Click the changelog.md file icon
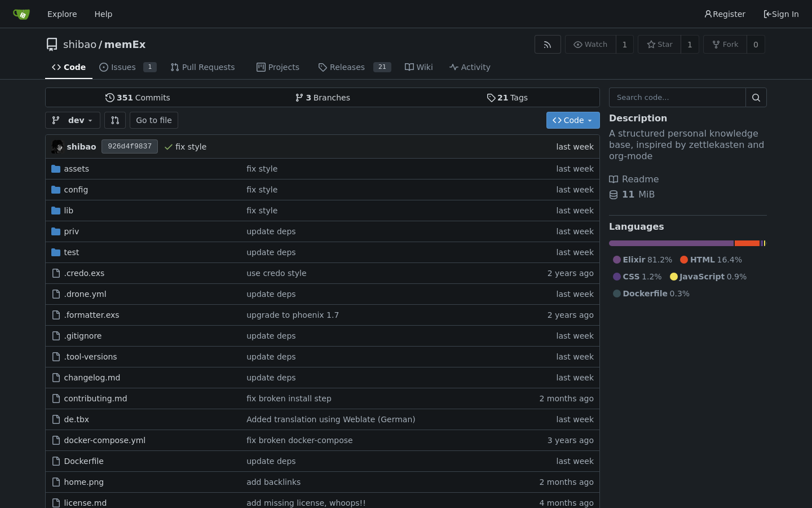Viewport: 812px width, 508px height. [x=56, y=378]
